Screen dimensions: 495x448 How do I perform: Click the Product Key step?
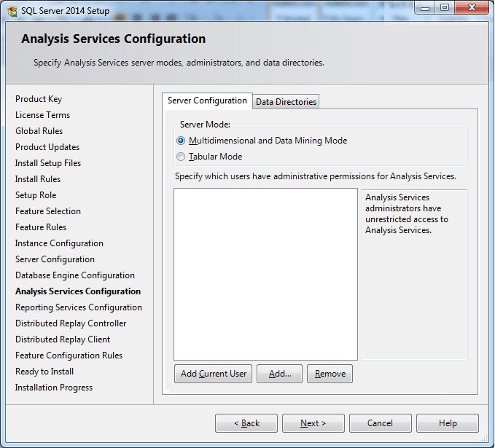coord(39,99)
